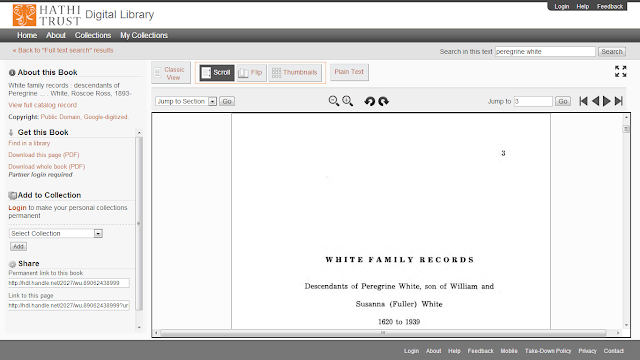Click the viewer scroll down arrow
640x360 pixels.
click(x=626, y=325)
